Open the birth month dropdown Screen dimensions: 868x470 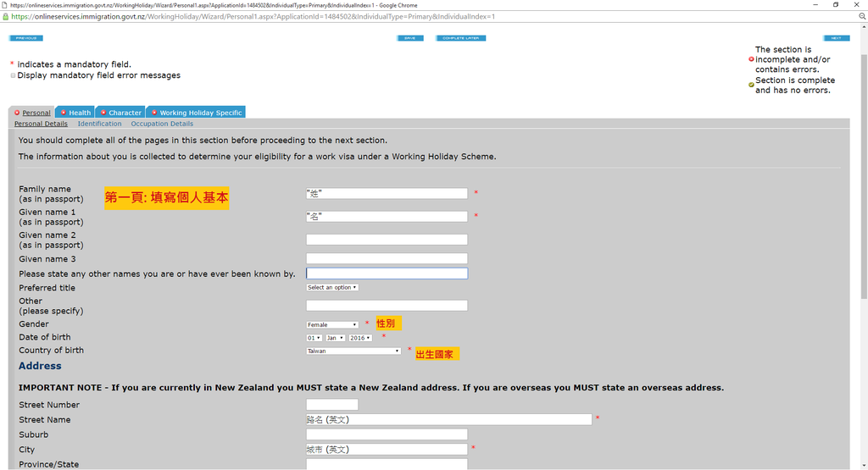336,338
